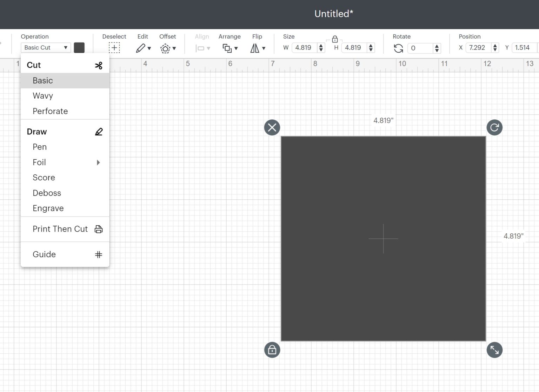Select Wavy cut option
539x392 pixels.
(x=43, y=96)
